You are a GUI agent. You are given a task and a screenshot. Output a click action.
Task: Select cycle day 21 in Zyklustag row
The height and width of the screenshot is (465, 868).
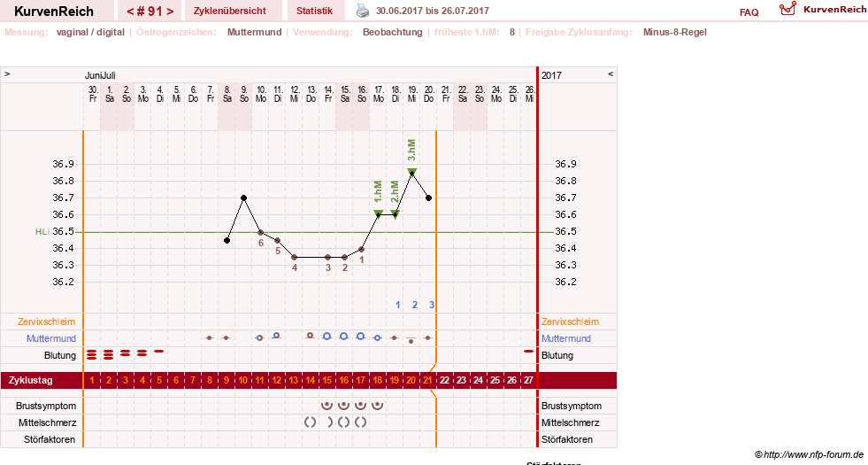(x=428, y=381)
